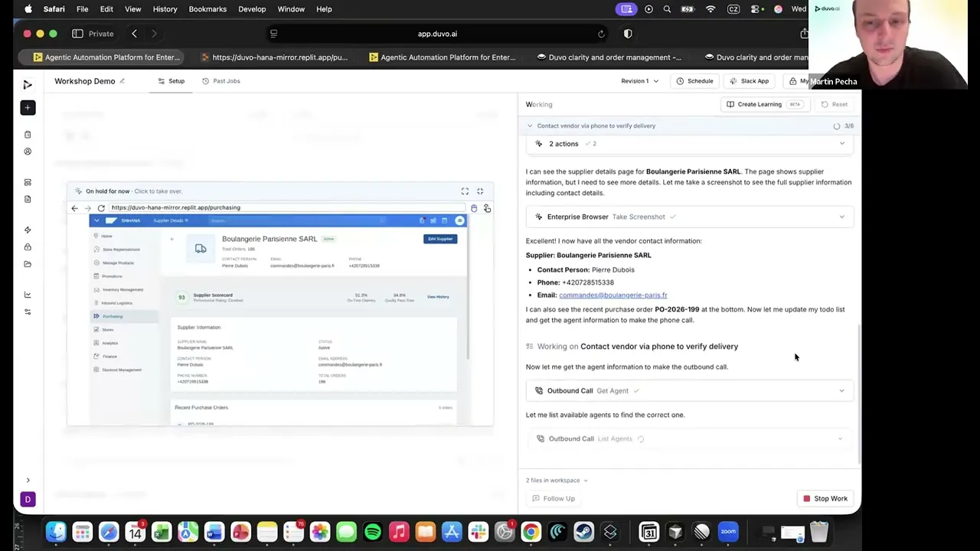Click Safari address bar app.duvo.ai
Screen dimensions: 980x551
tap(437, 34)
